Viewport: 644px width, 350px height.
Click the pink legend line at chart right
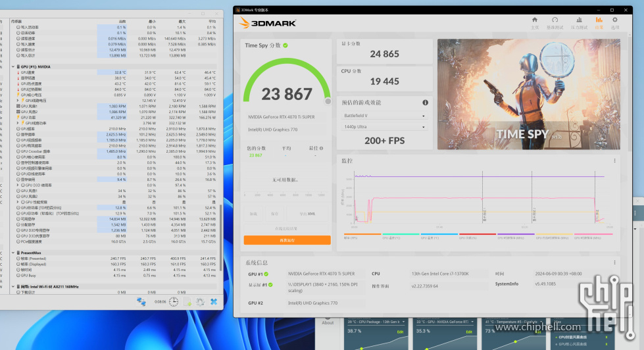[x=593, y=234]
